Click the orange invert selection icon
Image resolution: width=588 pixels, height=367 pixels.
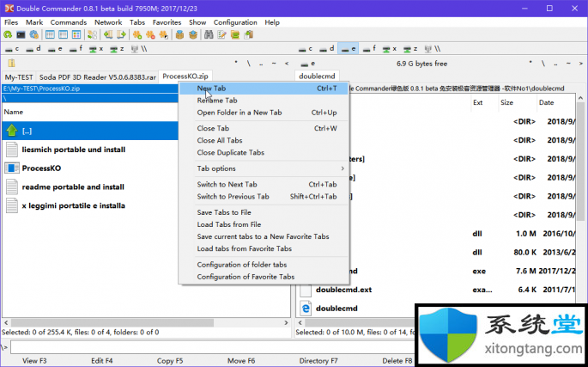[163, 35]
